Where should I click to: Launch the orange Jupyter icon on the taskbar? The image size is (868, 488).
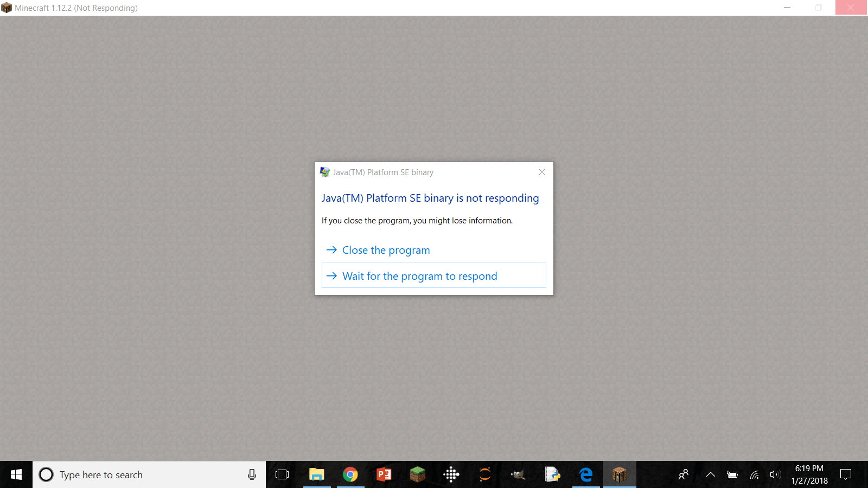485,474
